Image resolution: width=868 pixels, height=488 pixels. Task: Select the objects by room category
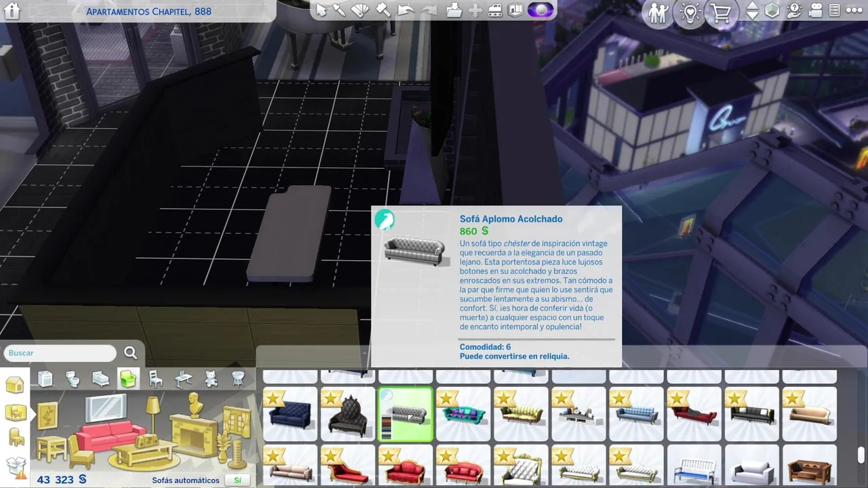pyautogui.click(x=16, y=411)
